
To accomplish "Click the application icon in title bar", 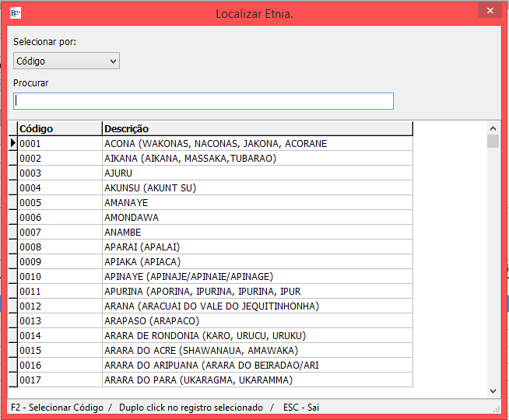I will pos(15,13).
